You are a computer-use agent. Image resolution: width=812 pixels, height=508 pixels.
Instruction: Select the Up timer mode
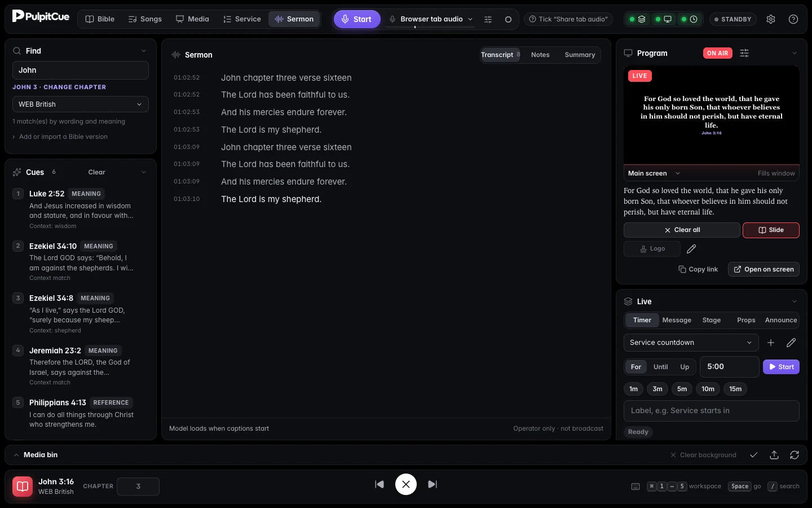(x=685, y=367)
